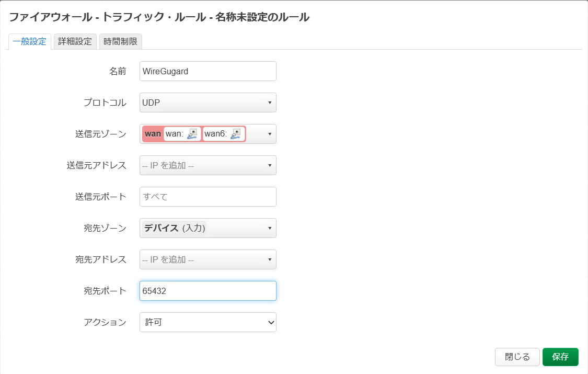
Task: Expand the 宛先ゾーン デバイス dropdown
Action: pos(207,228)
